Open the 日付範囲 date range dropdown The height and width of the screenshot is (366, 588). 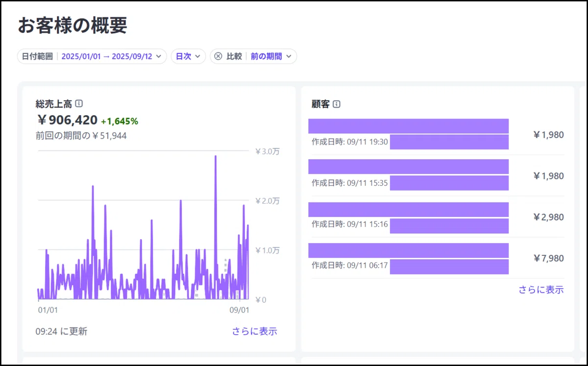(92, 56)
